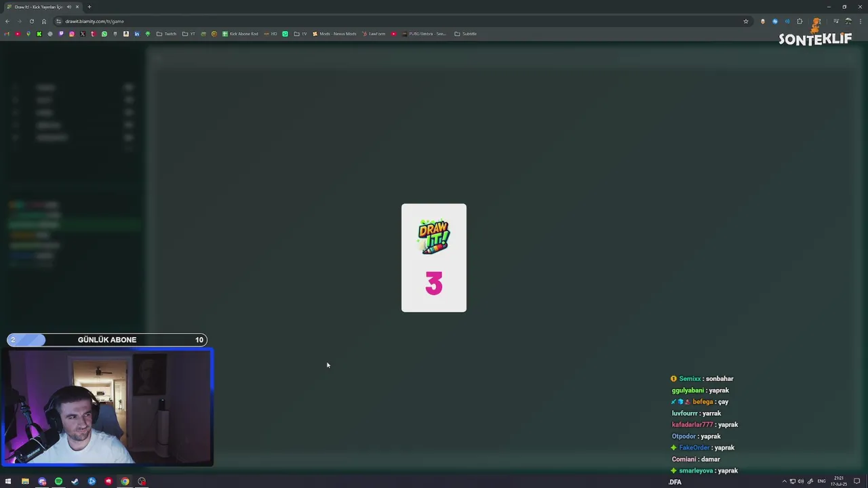Screen dimensions: 868x488
Task: Mute the Draw It tab audio
Action: pyautogui.click(x=69, y=7)
